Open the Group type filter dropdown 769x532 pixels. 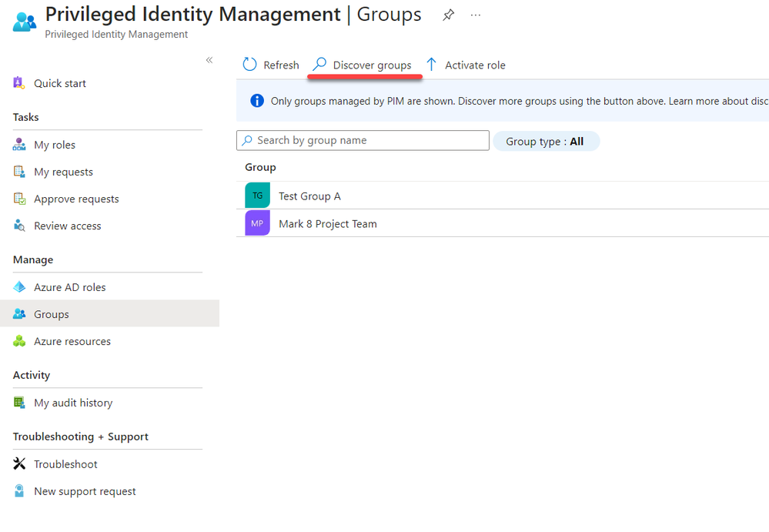545,142
